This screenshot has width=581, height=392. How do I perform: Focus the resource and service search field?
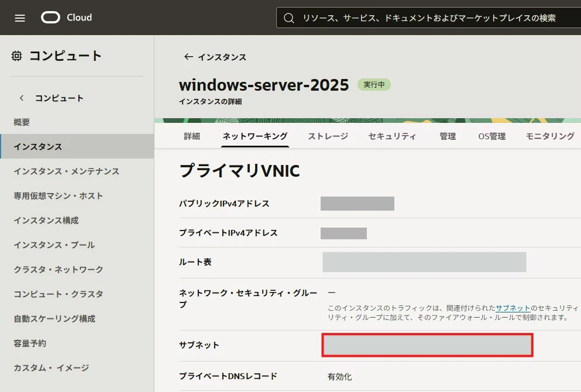(429, 18)
